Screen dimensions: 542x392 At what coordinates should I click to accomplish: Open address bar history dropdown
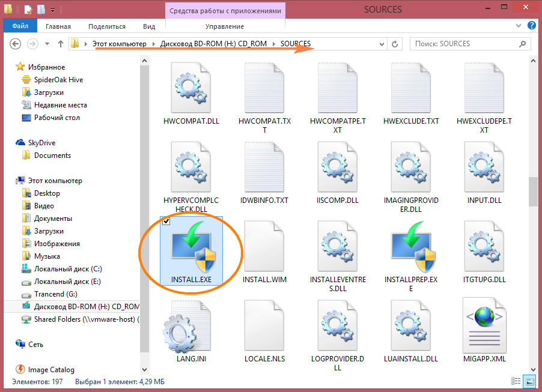(x=382, y=44)
